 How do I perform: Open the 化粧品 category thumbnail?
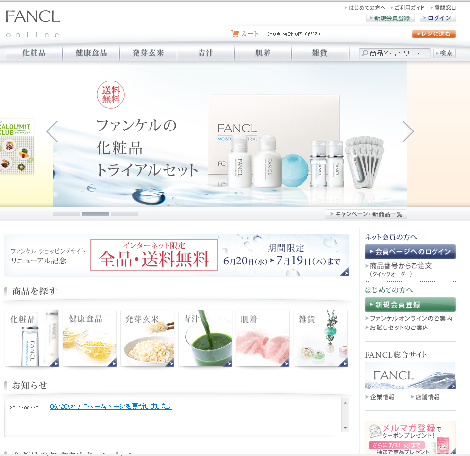(32, 338)
